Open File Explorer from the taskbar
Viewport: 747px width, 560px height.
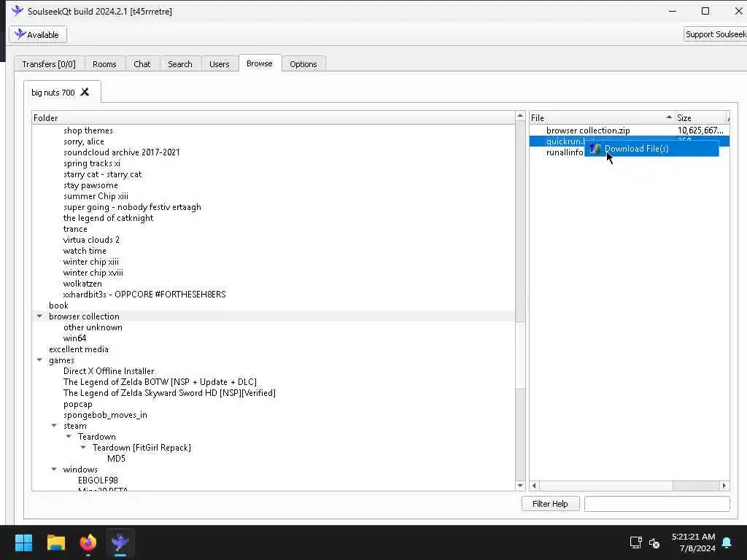pos(55,542)
